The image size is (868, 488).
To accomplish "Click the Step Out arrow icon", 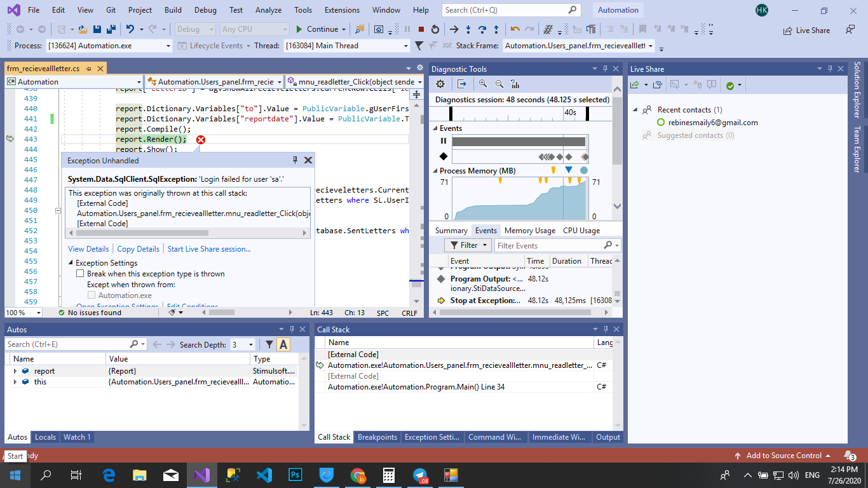I will click(x=496, y=29).
